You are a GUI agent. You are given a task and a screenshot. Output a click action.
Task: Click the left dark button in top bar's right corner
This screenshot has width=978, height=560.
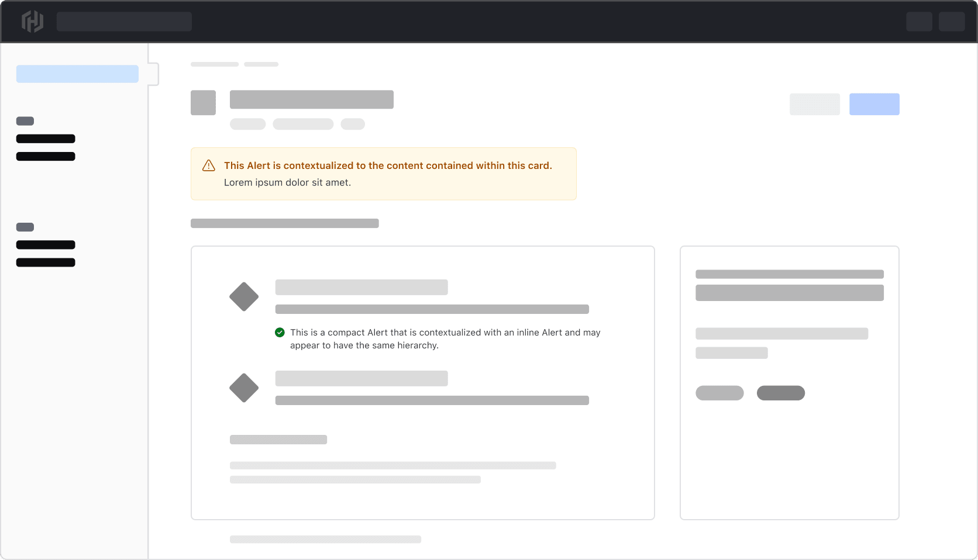[x=918, y=22]
